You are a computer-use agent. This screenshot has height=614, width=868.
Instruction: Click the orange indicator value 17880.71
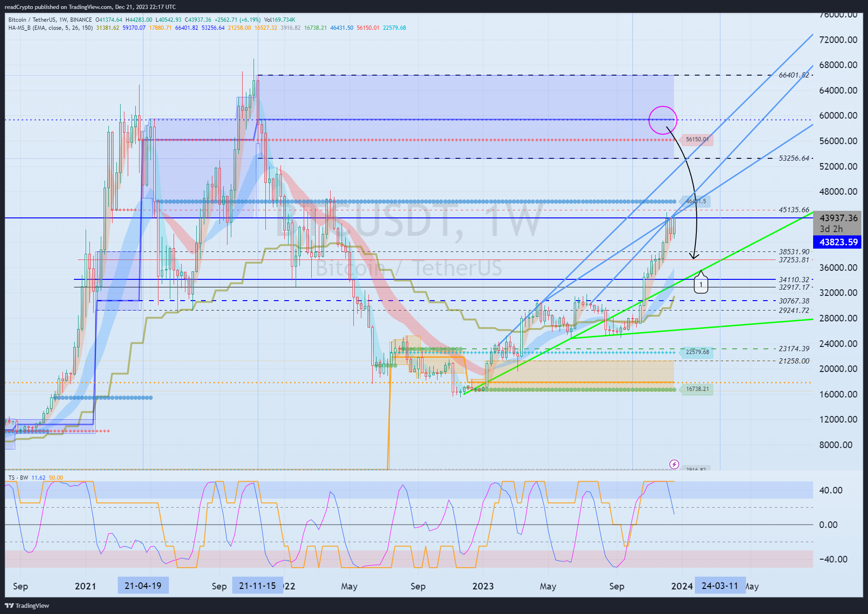(160, 28)
